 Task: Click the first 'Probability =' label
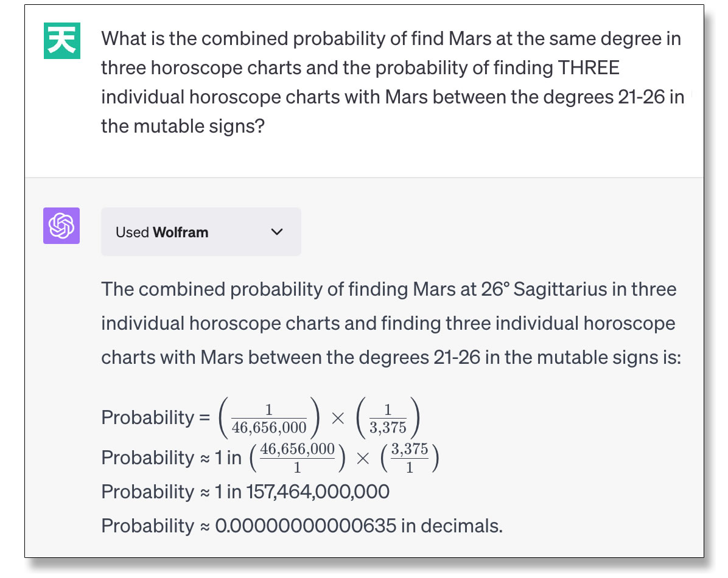(156, 417)
